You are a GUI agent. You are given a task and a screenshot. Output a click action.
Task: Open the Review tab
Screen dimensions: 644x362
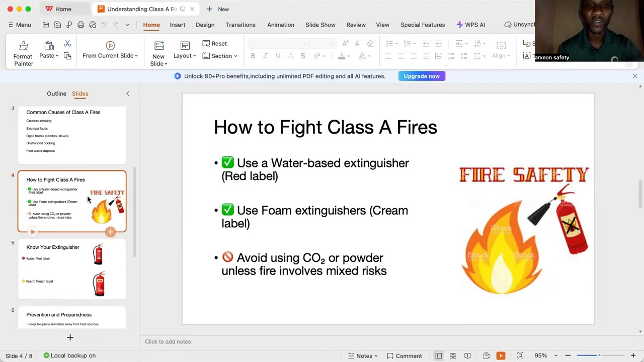pos(356,25)
